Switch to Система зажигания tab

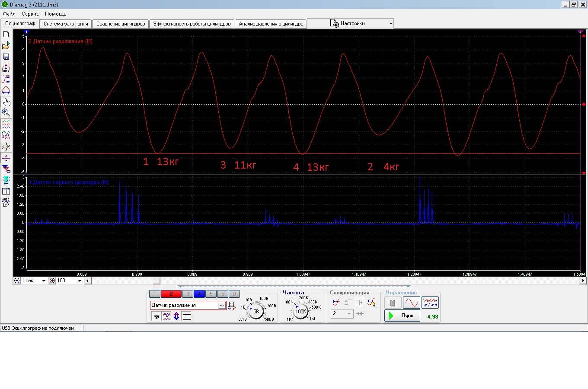point(66,24)
